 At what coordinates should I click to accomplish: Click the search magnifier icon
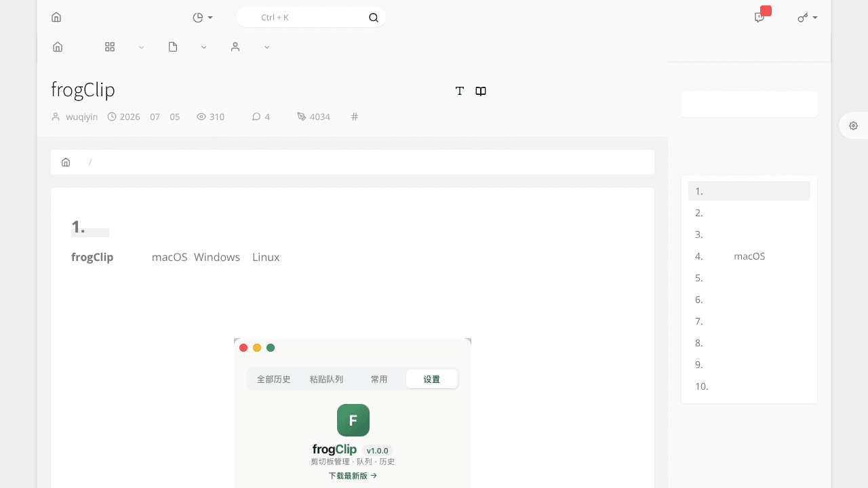point(374,18)
